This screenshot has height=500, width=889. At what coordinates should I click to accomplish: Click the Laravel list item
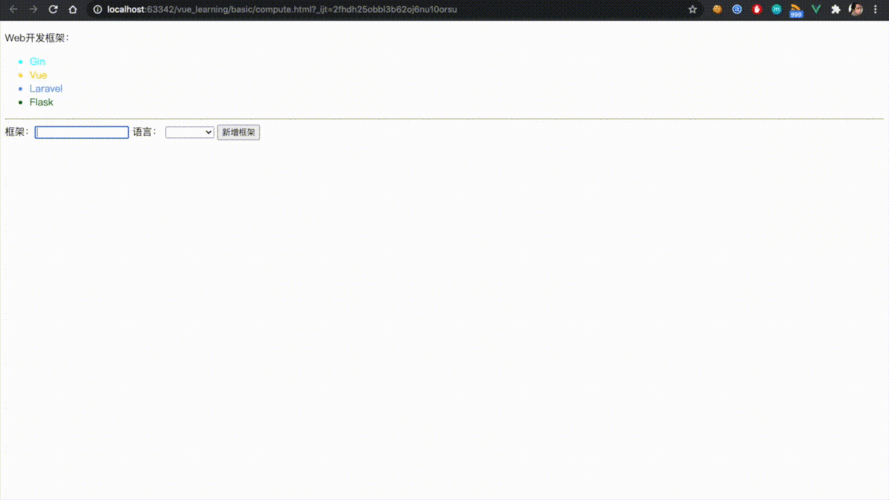click(x=46, y=89)
